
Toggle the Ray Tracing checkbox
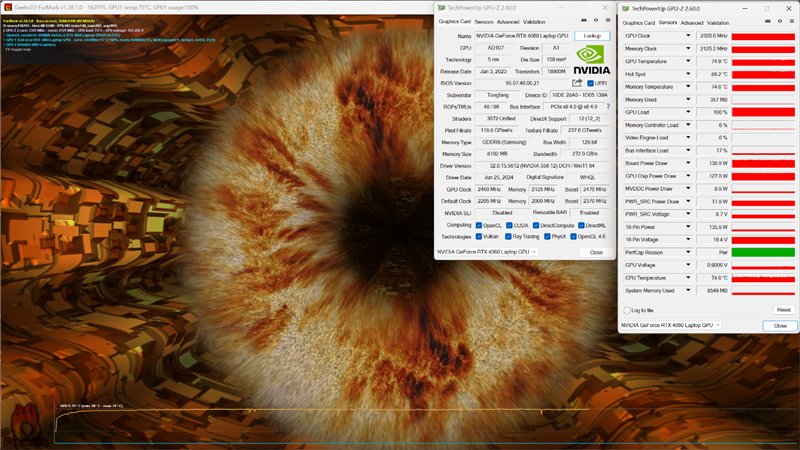click(x=508, y=236)
